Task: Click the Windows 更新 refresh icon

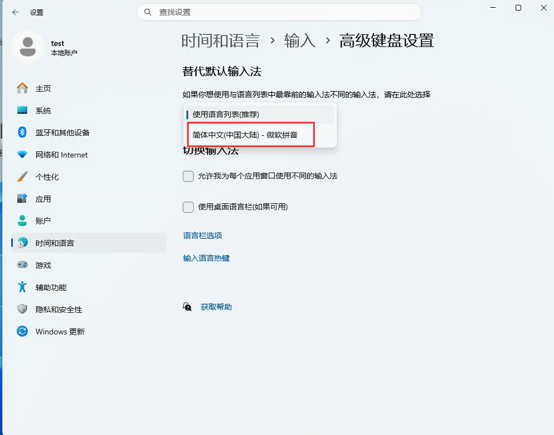Action: pos(22,331)
